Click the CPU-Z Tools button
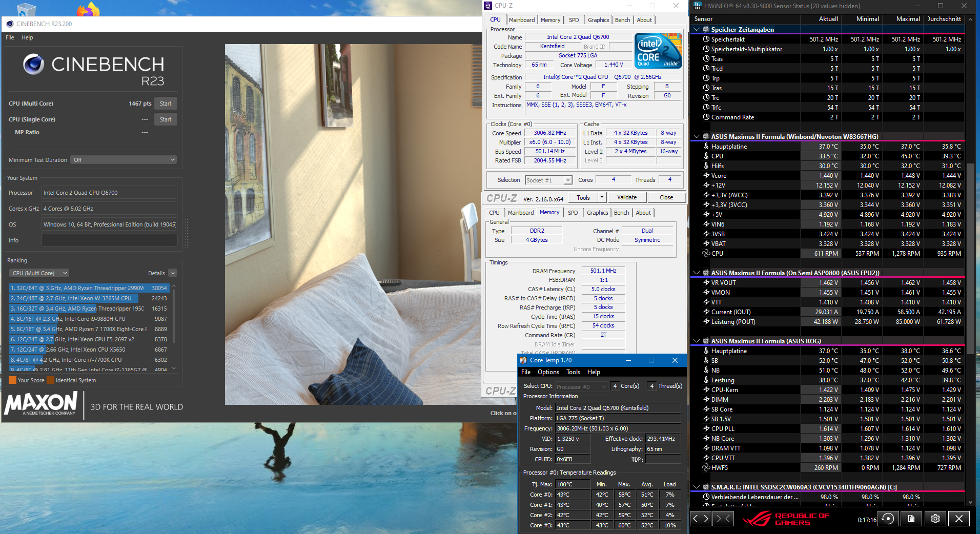 [583, 197]
